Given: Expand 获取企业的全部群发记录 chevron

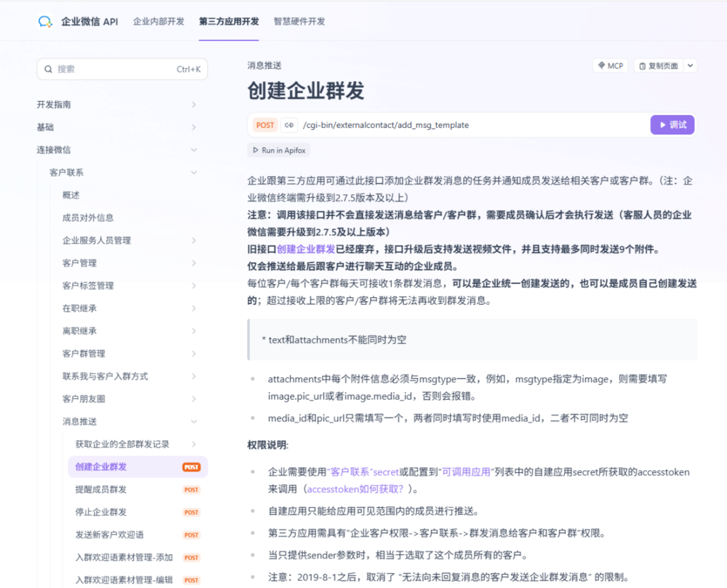Looking at the screenshot, I should (194, 444).
